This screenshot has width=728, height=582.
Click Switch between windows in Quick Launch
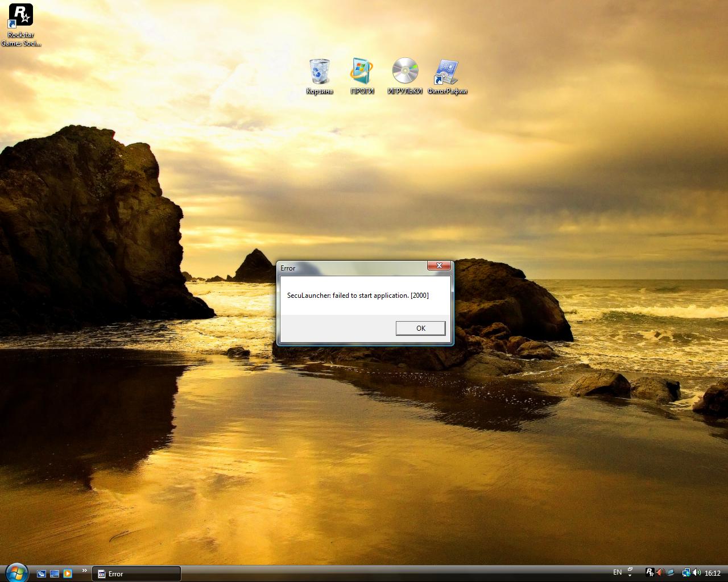tap(42, 573)
